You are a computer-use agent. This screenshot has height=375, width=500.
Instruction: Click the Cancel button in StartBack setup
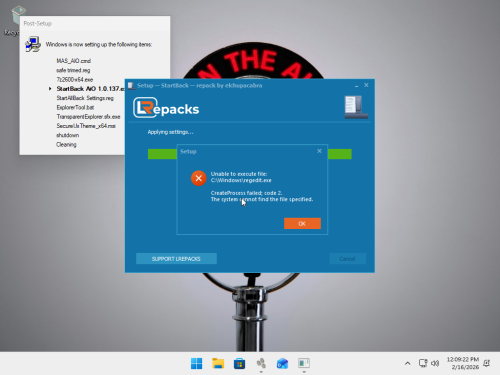[347, 259]
